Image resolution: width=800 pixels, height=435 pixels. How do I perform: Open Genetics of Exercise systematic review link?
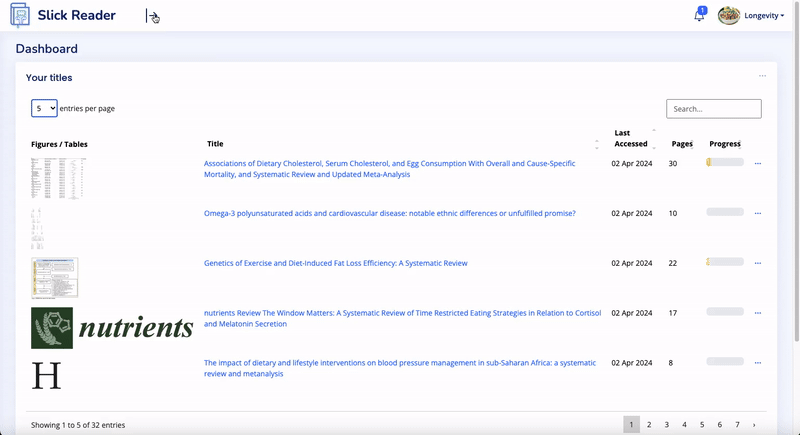[x=335, y=263]
